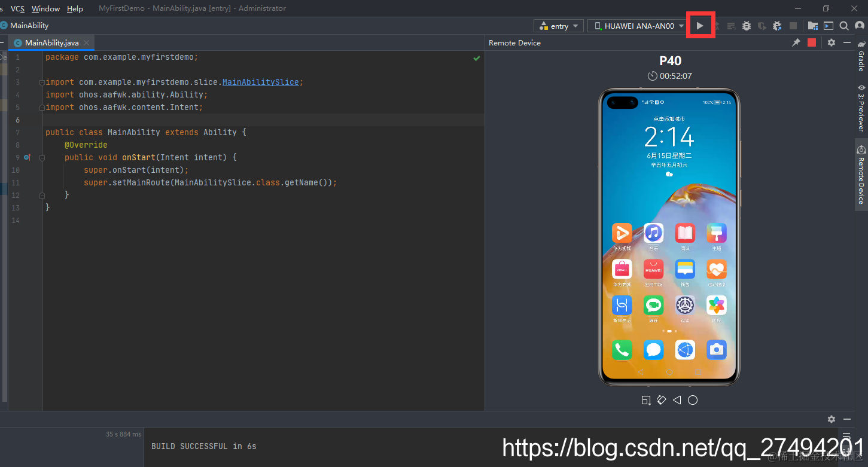Open the entry run configuration dropdown
868x467 pixels.
tap(559, 26)
